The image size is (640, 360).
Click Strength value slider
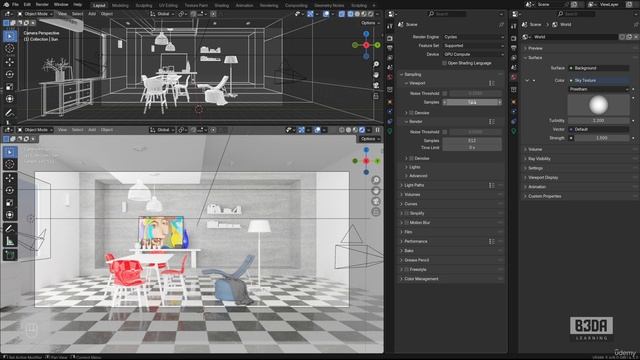602,138
